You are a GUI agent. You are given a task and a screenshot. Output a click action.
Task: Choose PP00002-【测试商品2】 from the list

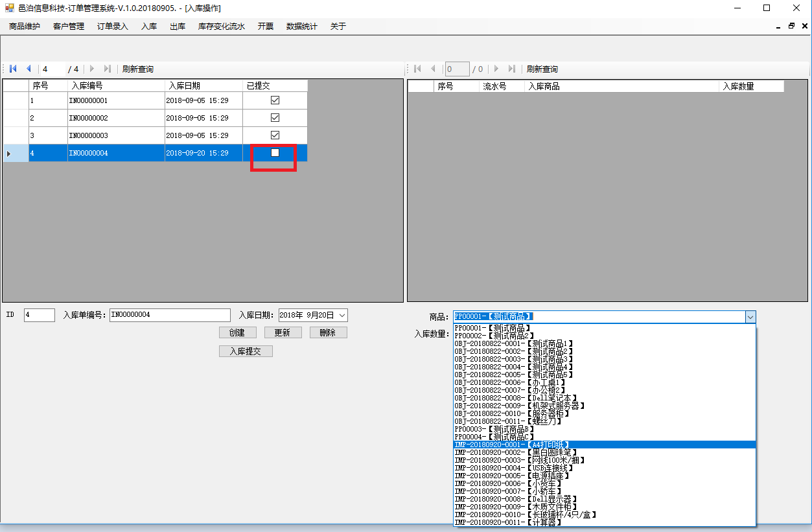click(x=605, y=336)
